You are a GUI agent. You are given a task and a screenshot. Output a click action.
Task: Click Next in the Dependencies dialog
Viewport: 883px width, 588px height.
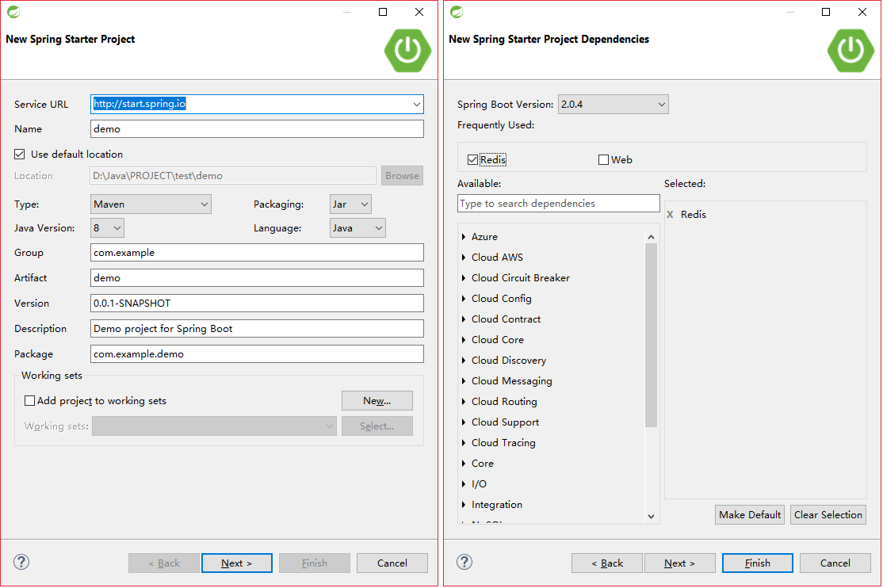(680, 563)
